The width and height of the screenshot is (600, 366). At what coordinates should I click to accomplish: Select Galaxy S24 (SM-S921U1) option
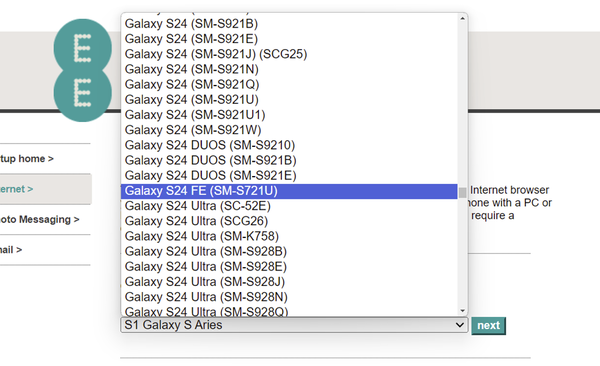point(289,115)
